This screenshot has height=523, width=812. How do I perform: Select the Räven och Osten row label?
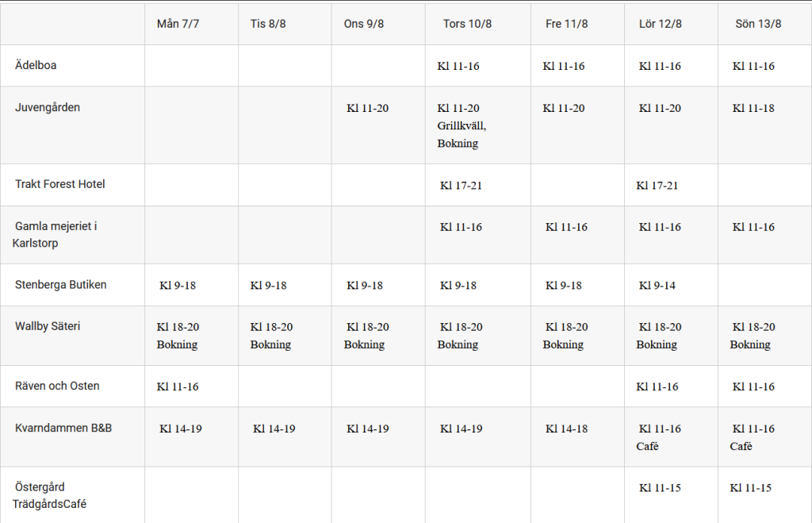pyautogui.click(x=57, y=386)
